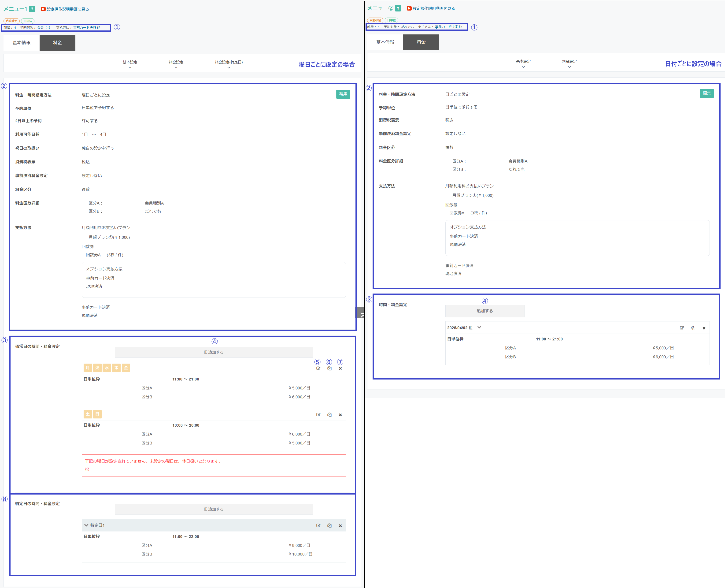
Task: Duplicate the 土日 weekend price row
Action: 329,415
